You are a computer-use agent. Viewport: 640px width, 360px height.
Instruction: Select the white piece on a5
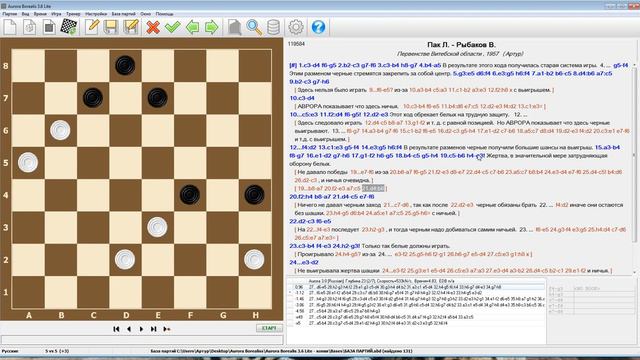pyautogui.click(x=28, y=162)
